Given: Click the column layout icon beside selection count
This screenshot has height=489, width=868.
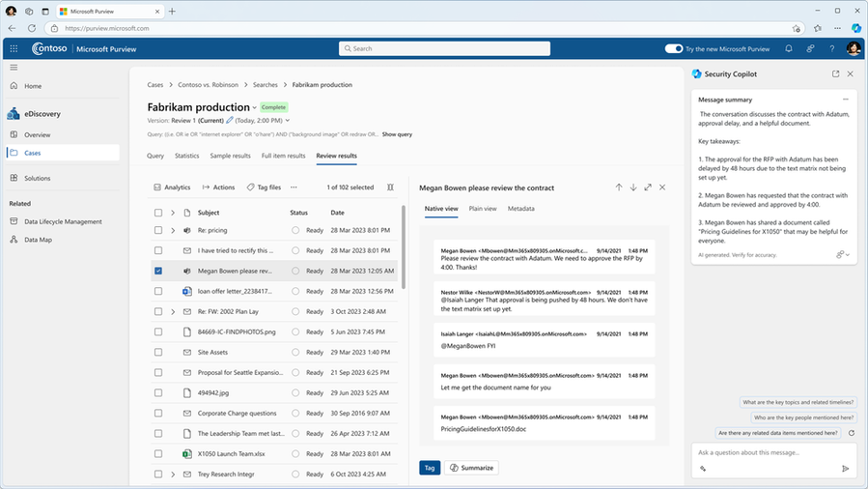Looking at the screenshot, I should 390,187.
